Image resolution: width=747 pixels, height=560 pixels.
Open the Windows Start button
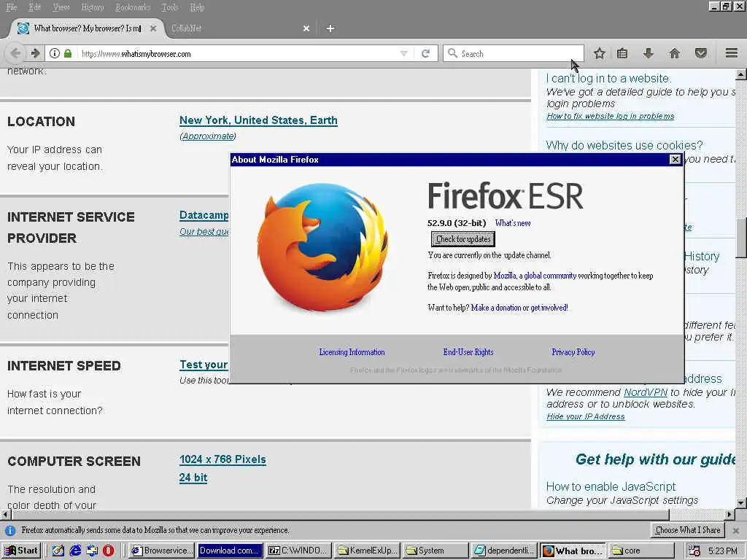pos(21,551)
